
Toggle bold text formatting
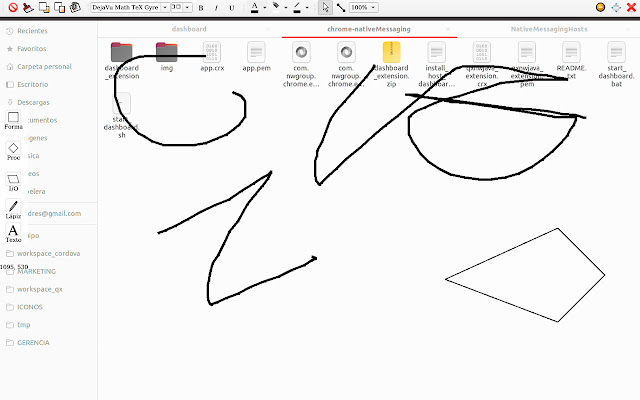click(x=201, y=7)
